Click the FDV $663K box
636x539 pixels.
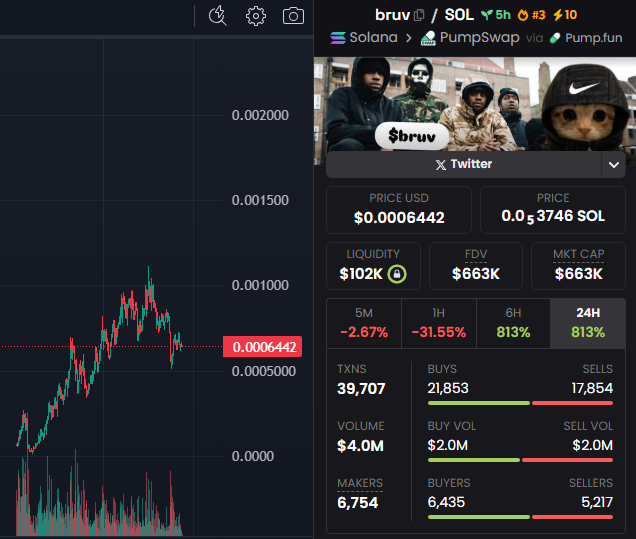476,266
